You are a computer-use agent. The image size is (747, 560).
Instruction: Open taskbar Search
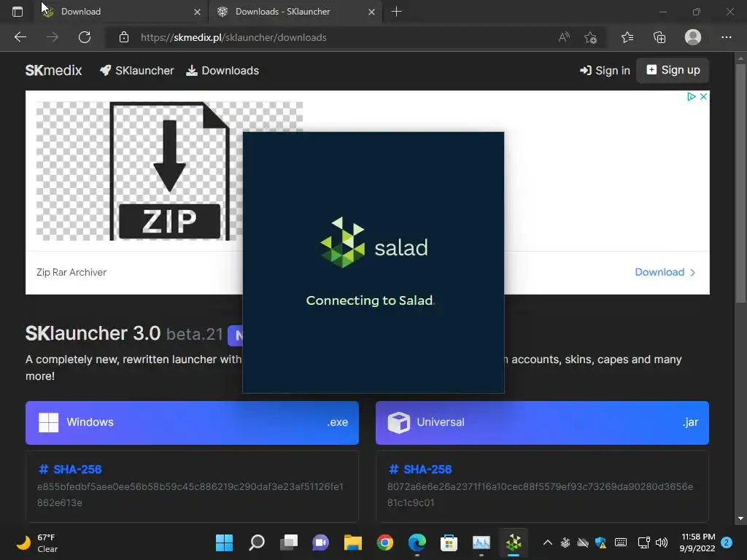[256, 542]
